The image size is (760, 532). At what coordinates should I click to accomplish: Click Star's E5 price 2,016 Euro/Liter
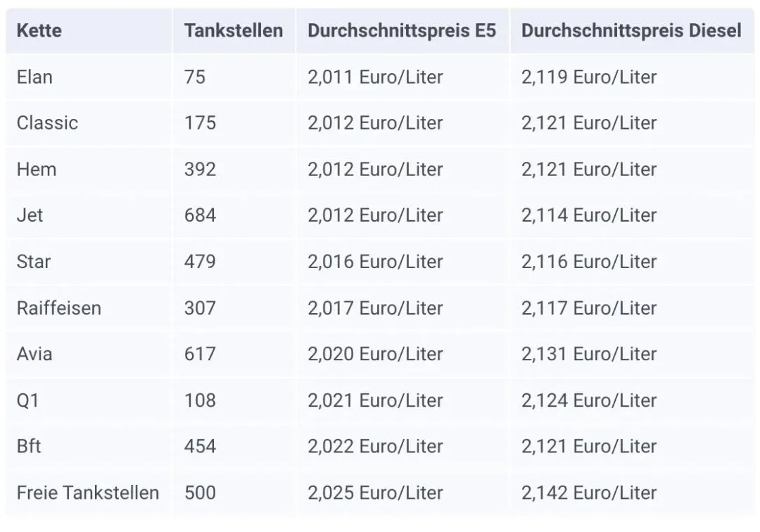click(x=375, y=262)
